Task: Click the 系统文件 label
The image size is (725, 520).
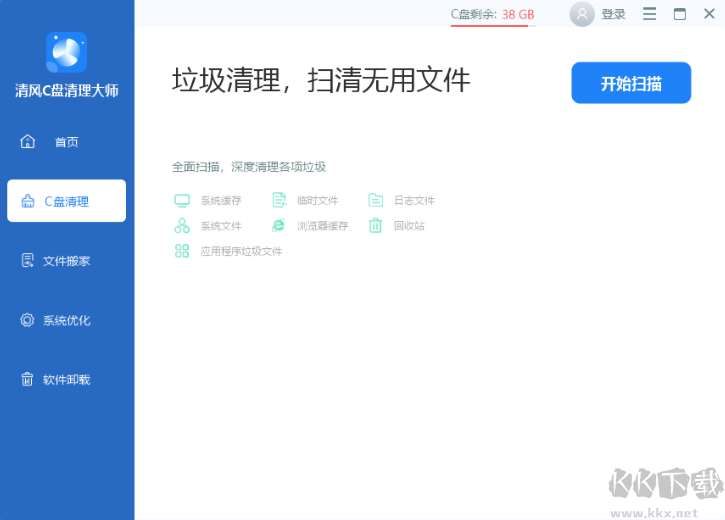Action: tap(221, 226)
